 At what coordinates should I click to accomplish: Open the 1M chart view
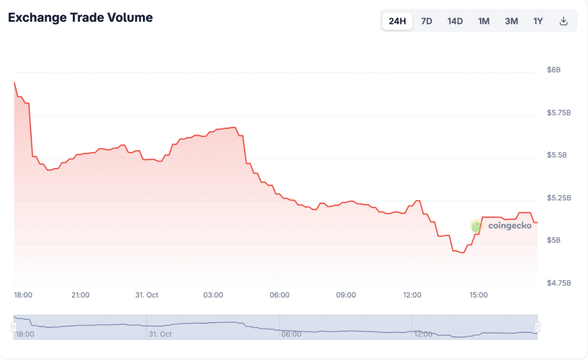[483, 21]
